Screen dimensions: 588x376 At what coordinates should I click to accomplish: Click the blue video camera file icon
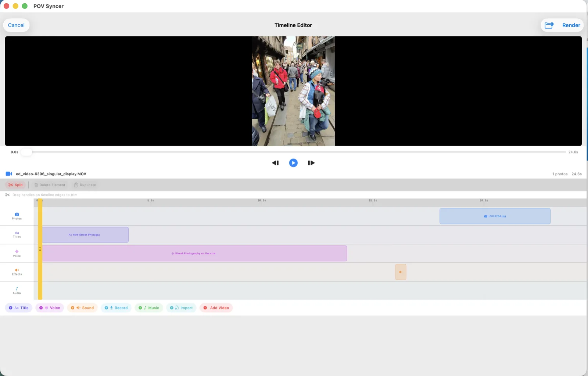click(x=9, y=174)
